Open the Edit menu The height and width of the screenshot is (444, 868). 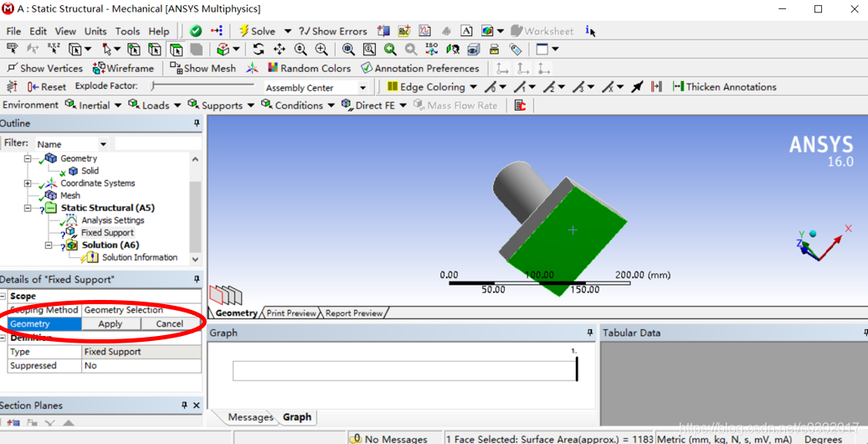coord(39,31)
